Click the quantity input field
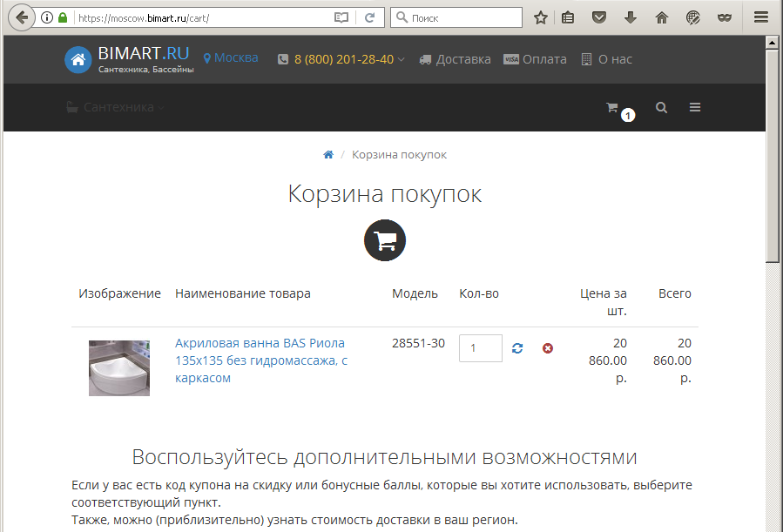This screenshot has width=783, height=532. coord(480,348)
